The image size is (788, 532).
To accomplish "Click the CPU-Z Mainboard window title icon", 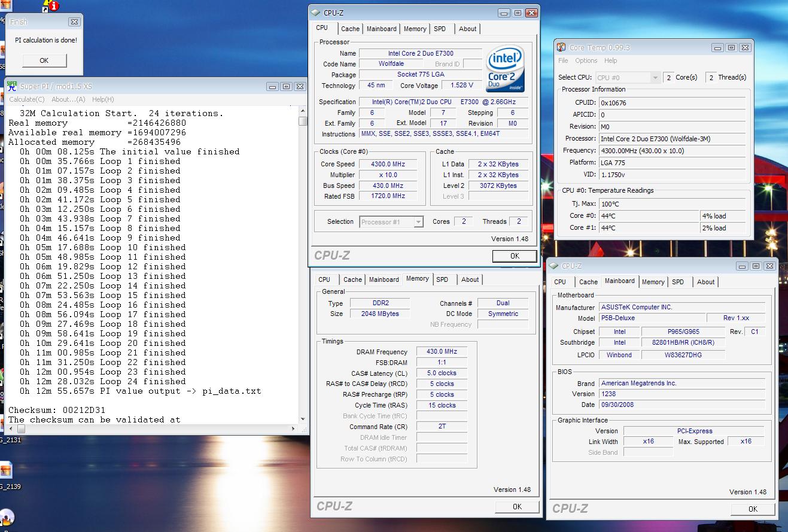I will (x=554, y=266).
